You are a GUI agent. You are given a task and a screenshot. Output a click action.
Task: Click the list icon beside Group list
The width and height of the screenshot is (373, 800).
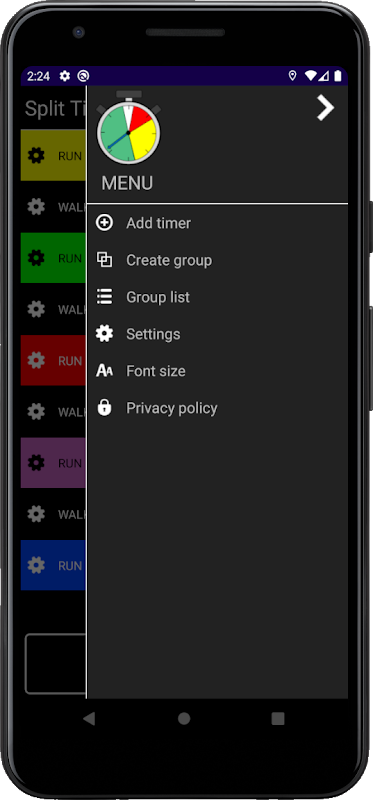[105, 297]
